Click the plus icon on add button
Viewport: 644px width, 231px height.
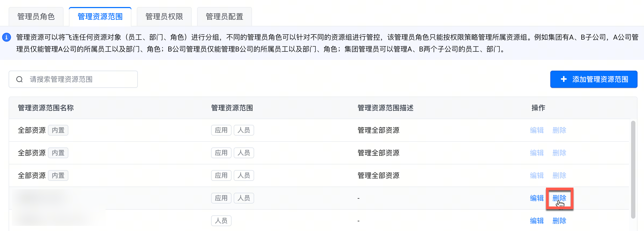563,79
